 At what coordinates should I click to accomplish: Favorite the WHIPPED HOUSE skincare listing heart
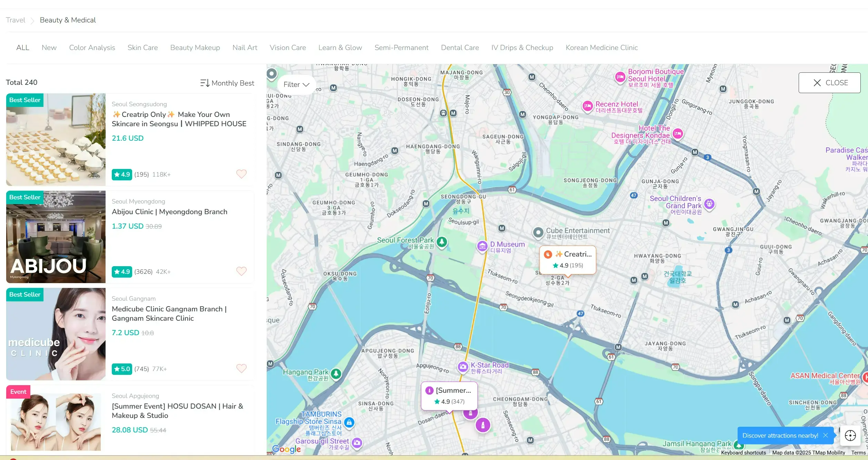pos(241,174)
